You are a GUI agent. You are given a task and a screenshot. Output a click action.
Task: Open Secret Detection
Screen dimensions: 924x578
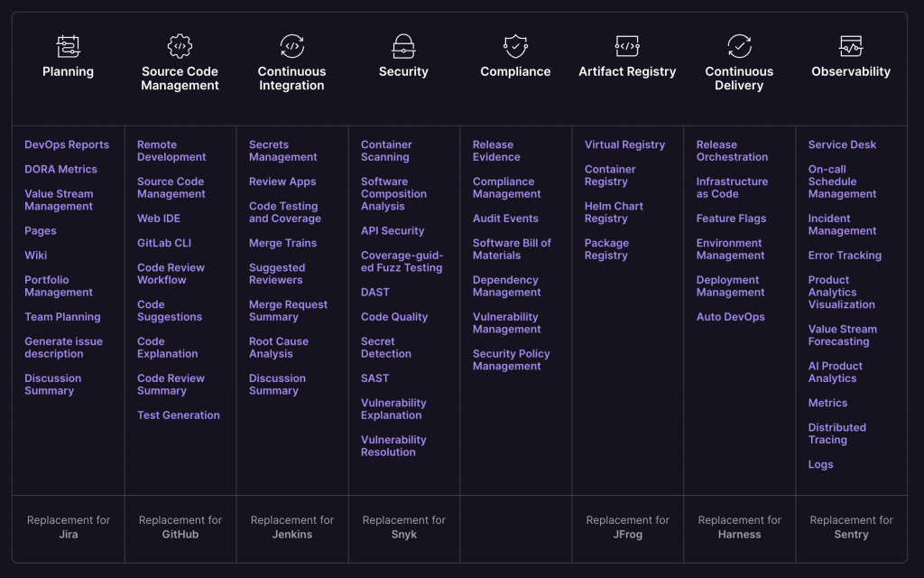386,348
